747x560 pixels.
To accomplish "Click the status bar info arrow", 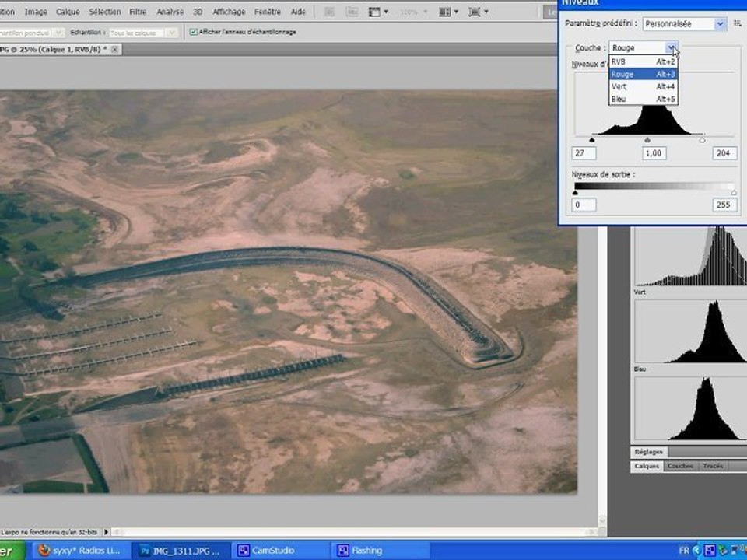I will pyautogui.click(x=107, y=532).
